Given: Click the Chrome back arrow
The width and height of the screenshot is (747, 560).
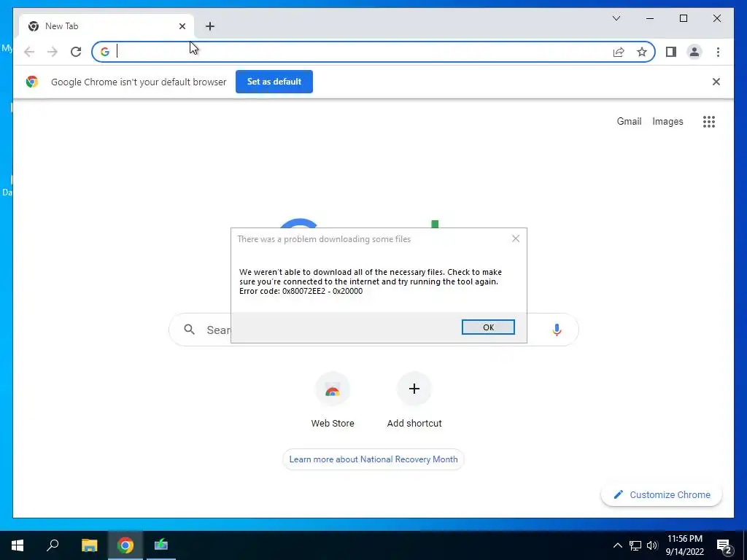Looking at the screenshot, I should [x=29, y=52].
